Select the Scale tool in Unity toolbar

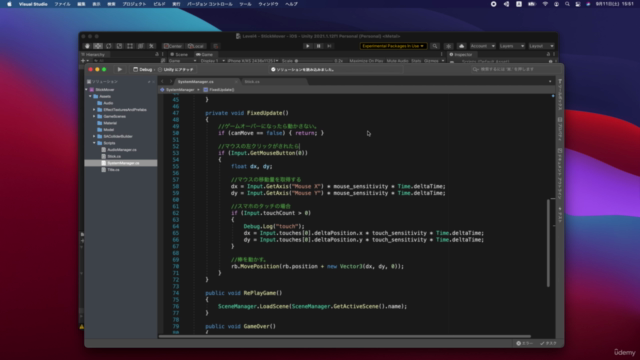pos(119,46)
